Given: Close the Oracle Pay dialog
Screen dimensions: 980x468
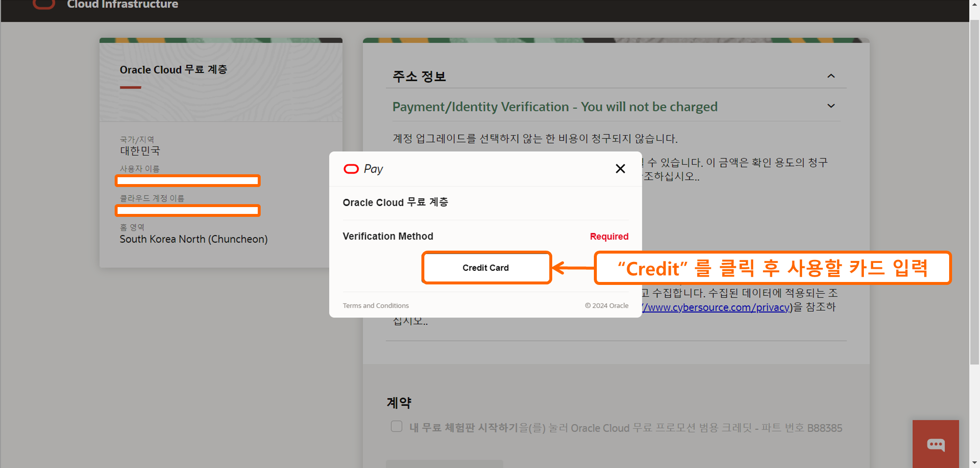Looking at the screenshot, I should 620,168.
